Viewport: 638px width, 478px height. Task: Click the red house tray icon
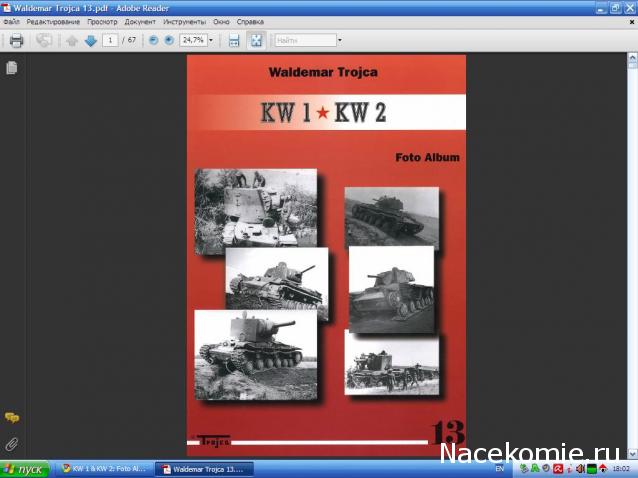(603, 469)
